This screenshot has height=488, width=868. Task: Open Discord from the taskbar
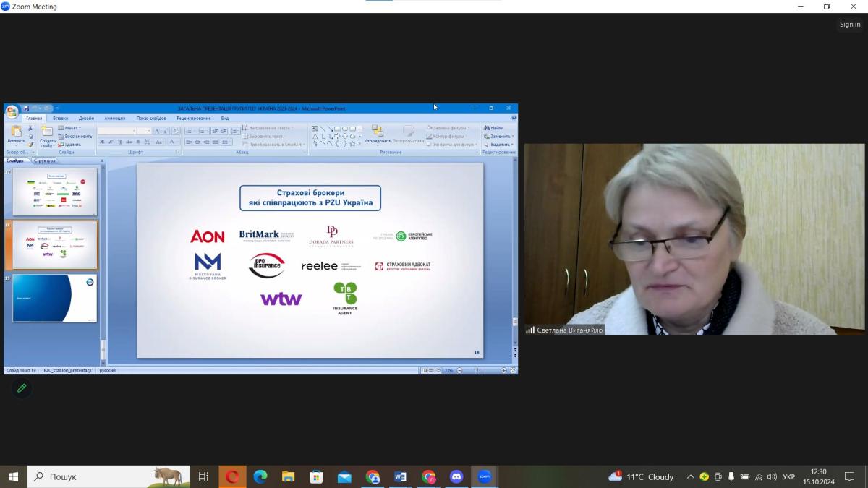[x=456, y=476]
